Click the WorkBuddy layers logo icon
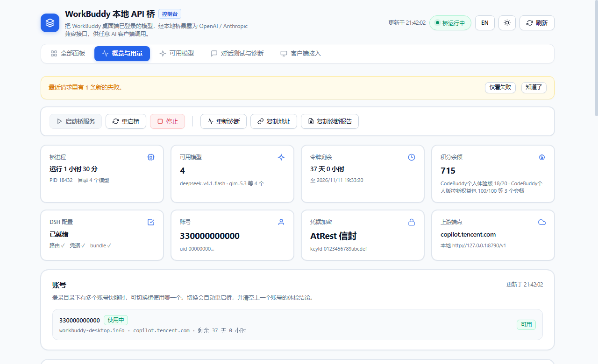This screenshot has height=364, width=598. 50,23
